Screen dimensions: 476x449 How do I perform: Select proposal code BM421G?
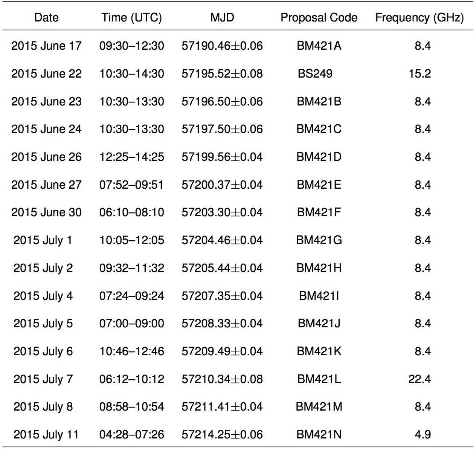[319, 240]
